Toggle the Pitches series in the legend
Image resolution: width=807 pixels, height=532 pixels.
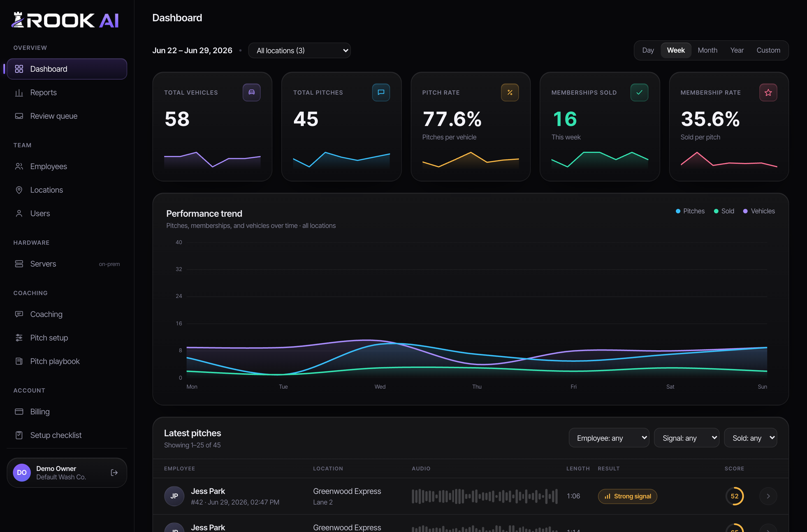(x=690, y=211)
